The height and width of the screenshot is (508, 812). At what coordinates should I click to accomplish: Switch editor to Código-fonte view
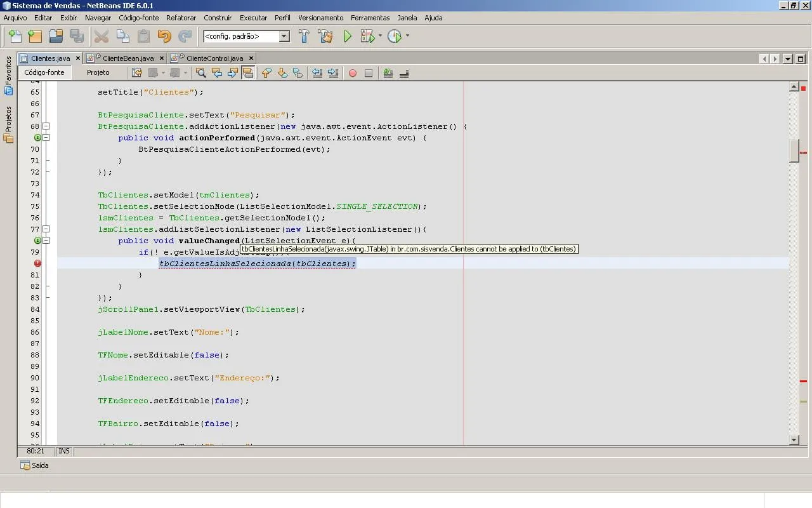(x=44, y=72)
